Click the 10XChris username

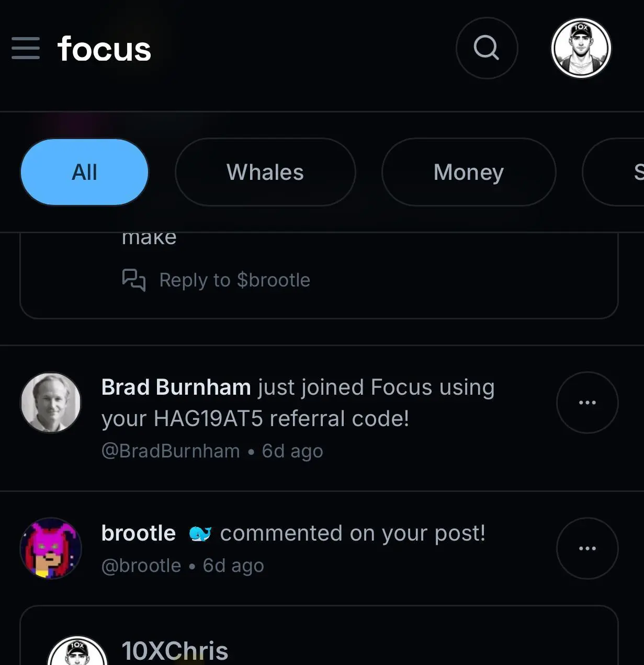175,651
